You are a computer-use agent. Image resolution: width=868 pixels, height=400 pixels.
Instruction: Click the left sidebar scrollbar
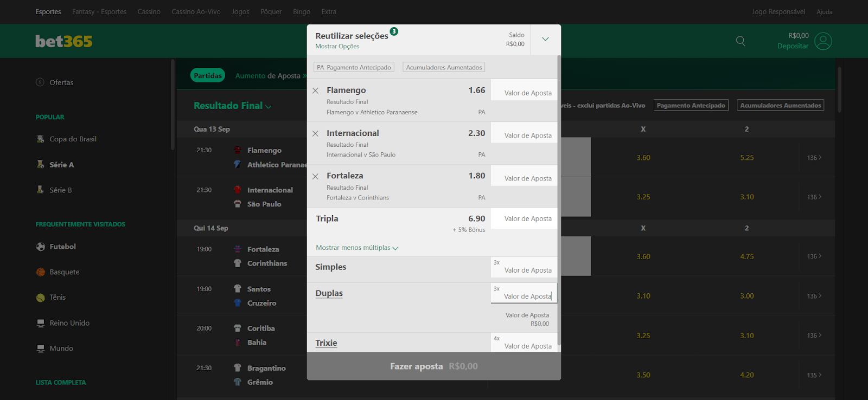[173, 105]
